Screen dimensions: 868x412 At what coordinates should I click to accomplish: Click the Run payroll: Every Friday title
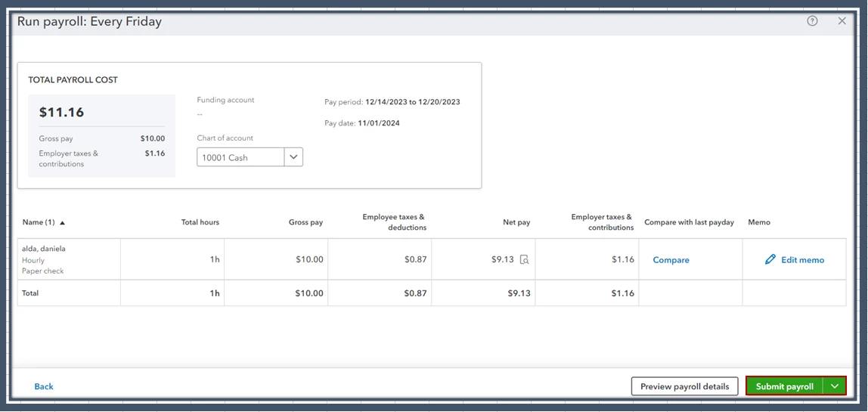[x=90, y=22]
